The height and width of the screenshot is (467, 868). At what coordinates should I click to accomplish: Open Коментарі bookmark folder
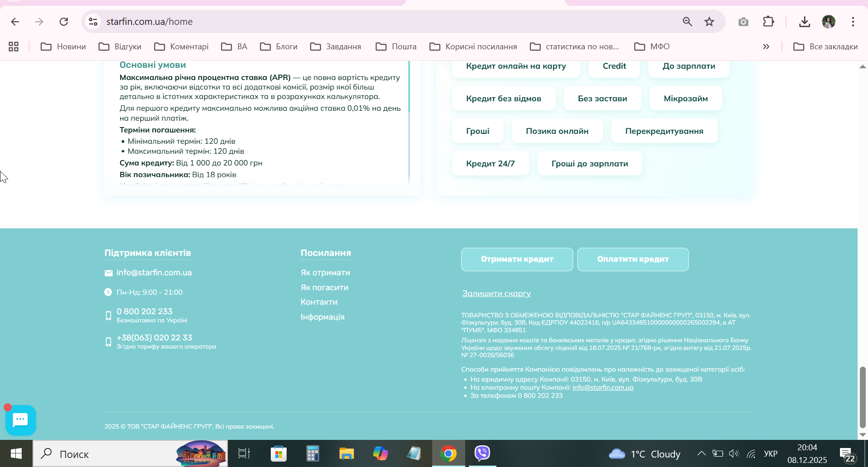(x=181, y=47)
